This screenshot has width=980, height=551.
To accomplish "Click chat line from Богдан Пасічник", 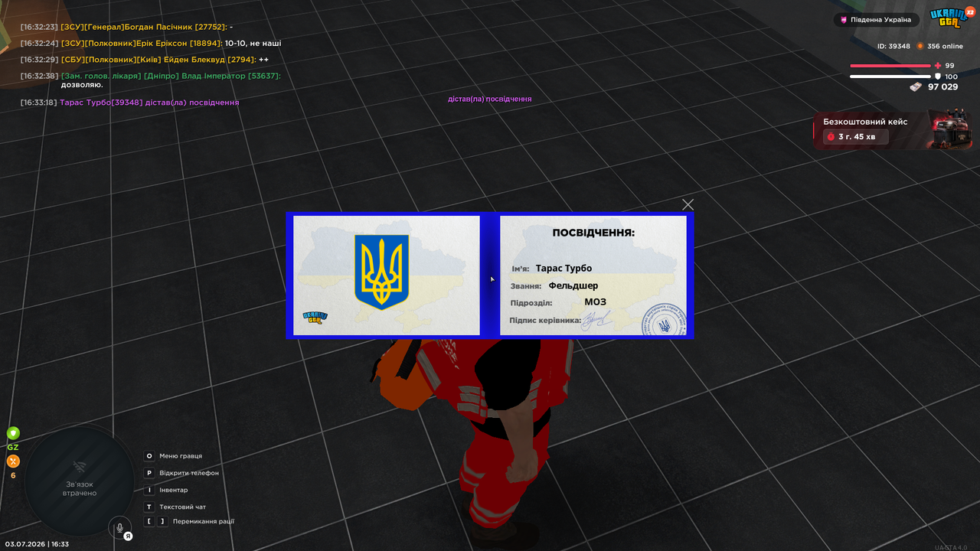I will tap(126, 27).
